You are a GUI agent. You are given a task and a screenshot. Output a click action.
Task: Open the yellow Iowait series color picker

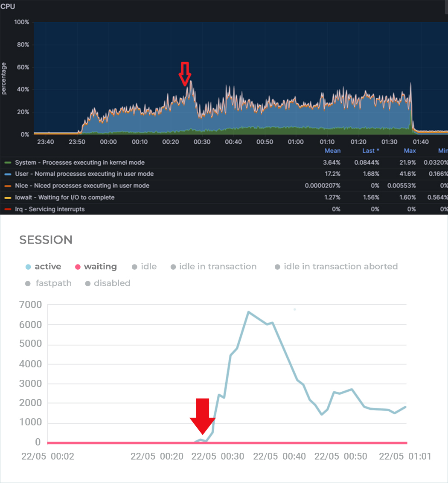8,198
